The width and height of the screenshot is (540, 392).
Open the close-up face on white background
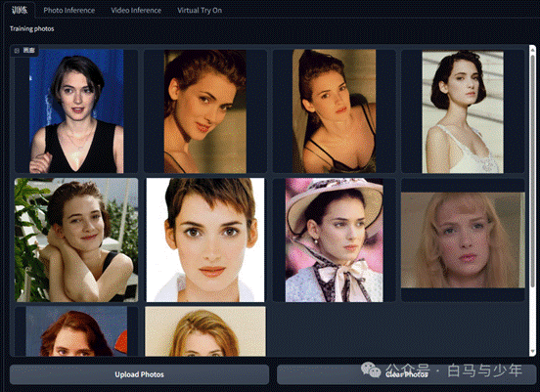(204, 240)
